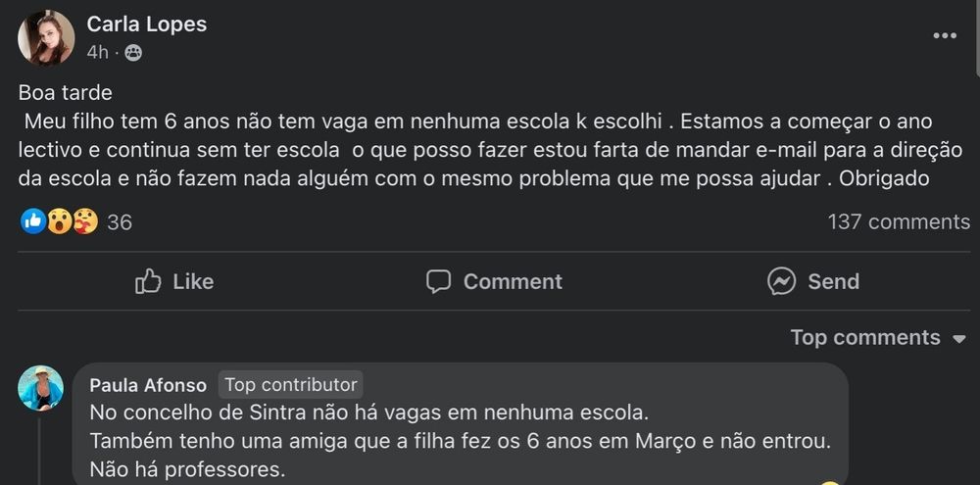The height and width of the screenshot is (485, 980).
Task: Like Carla Lopes's post
Action: point(174,282)
